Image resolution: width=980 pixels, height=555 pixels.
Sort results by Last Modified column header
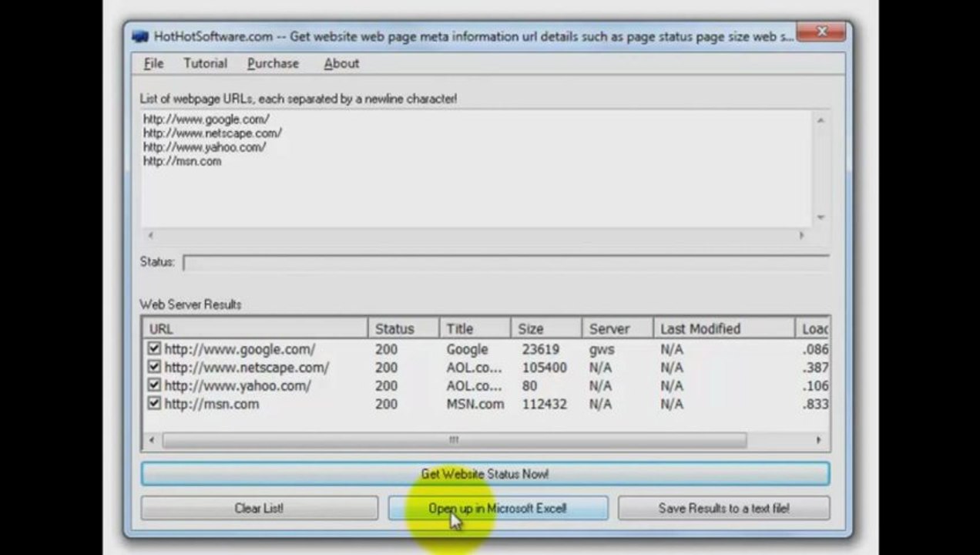pos(723,328)
